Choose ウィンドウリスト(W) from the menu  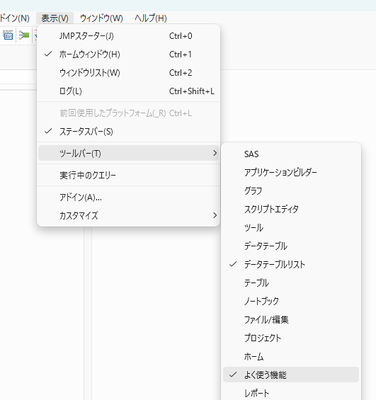tap(128, 72)
